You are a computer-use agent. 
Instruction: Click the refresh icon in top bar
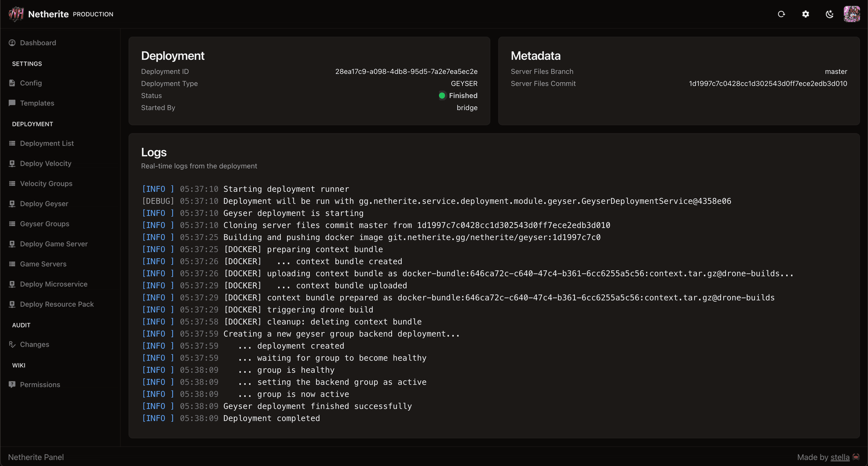tap(781, 14)
